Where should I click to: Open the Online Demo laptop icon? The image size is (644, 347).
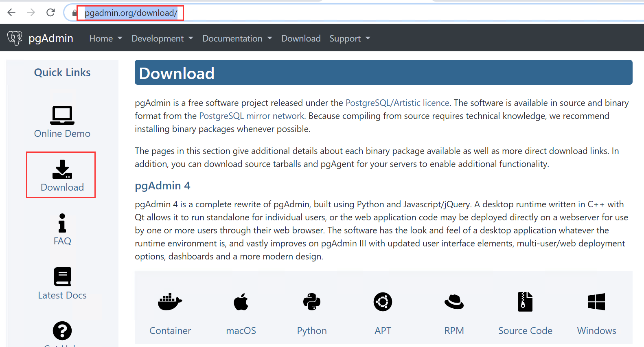click(x=62, y=115)
